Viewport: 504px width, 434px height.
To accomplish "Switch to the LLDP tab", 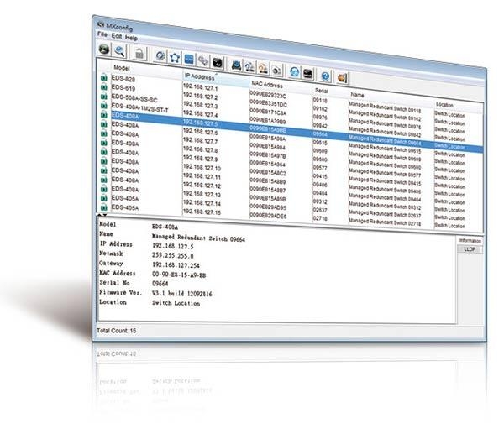I will click(470, 249).
